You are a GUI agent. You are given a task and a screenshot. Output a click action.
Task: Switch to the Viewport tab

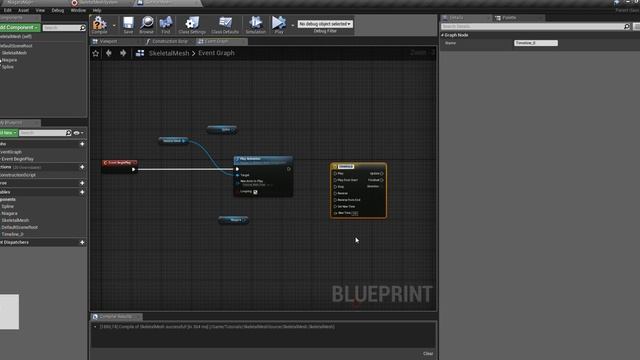coord(109,41)
